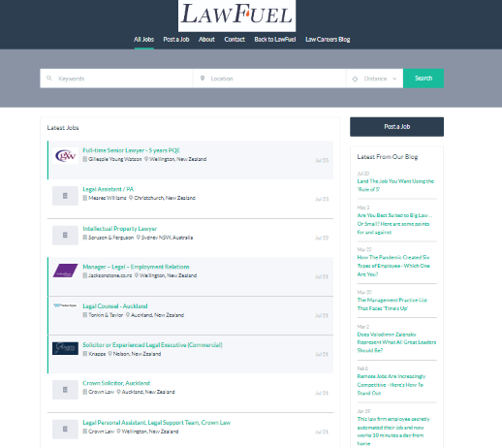Open Law Careers Blog

(x=328, y=40)
